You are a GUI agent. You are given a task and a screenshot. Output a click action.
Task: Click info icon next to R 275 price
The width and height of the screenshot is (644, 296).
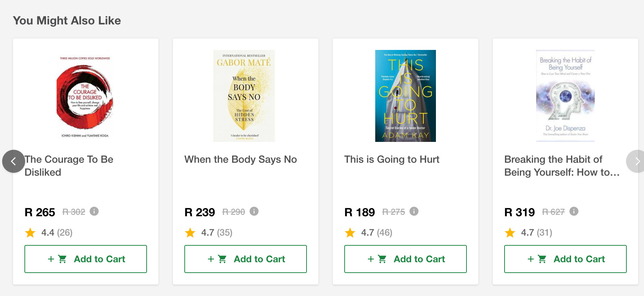414,211
